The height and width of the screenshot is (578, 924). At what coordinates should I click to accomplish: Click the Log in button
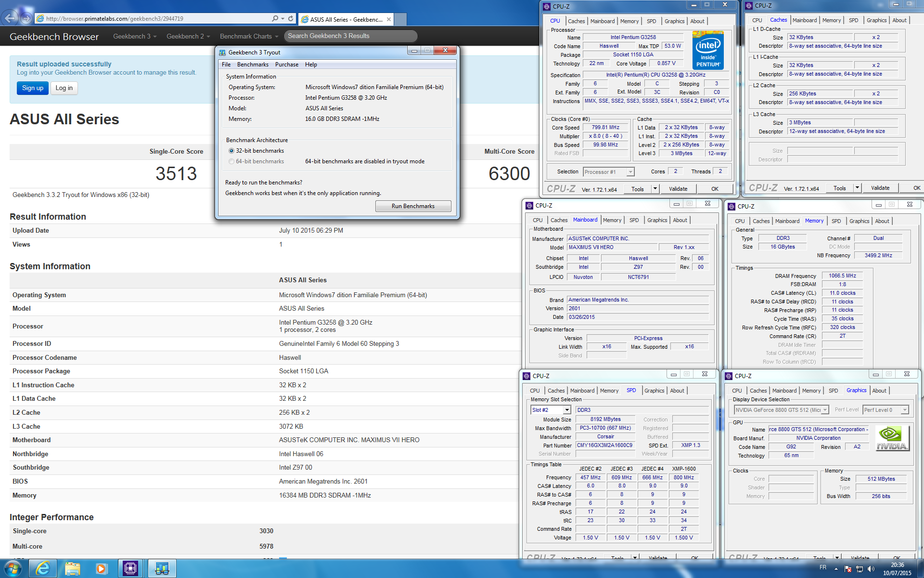click(x=64, y=88)
